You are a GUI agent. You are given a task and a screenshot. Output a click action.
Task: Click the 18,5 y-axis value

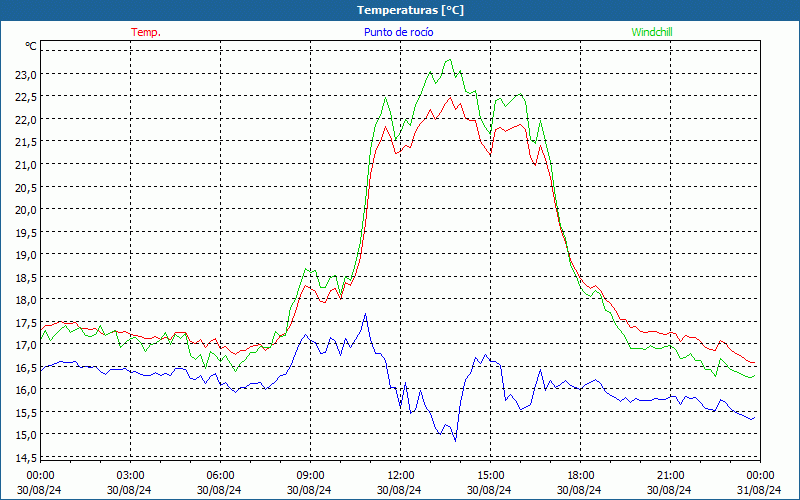pos(26,278)
